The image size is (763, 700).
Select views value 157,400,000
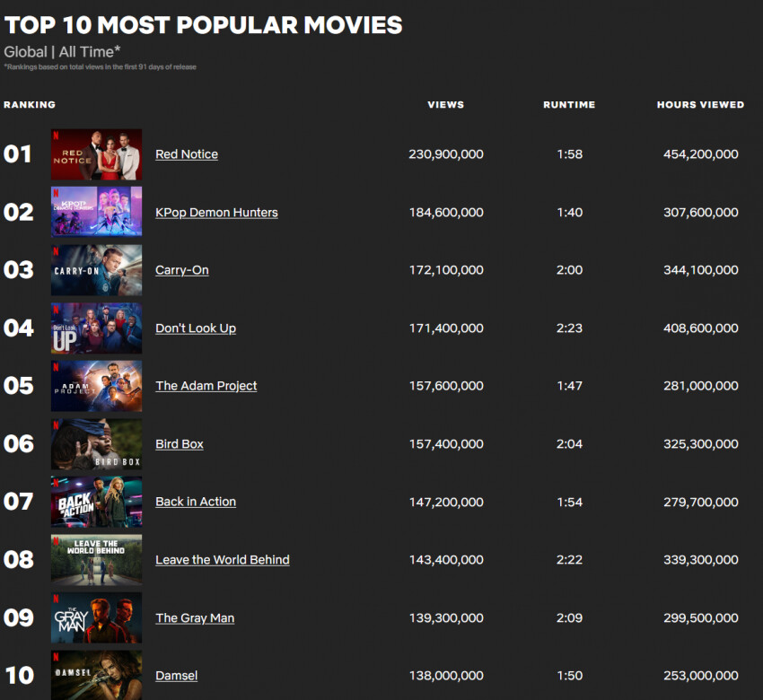click(446, 444)
